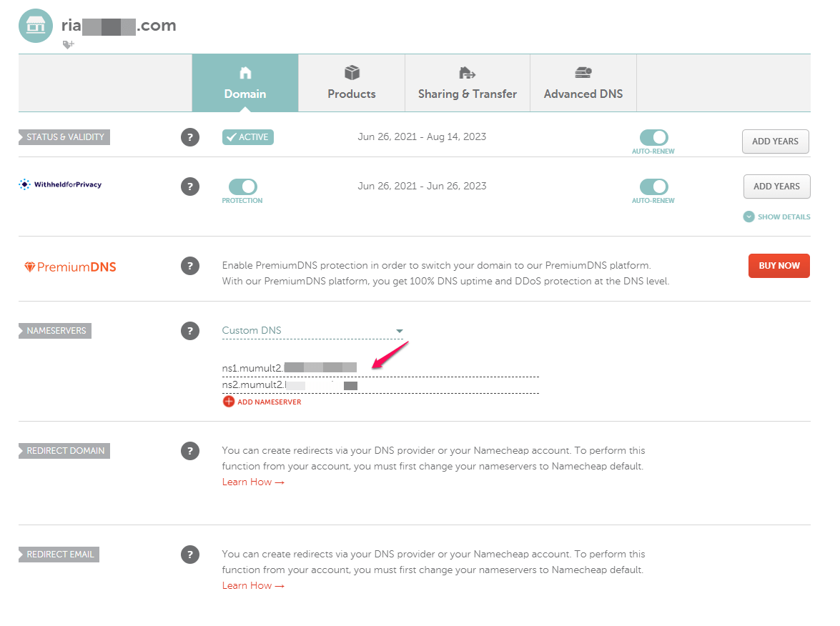Viewport: 840px width, 626px height.
Task: Toggle WithheldforPrivacy protection switch
Action: tap(242, 187)
